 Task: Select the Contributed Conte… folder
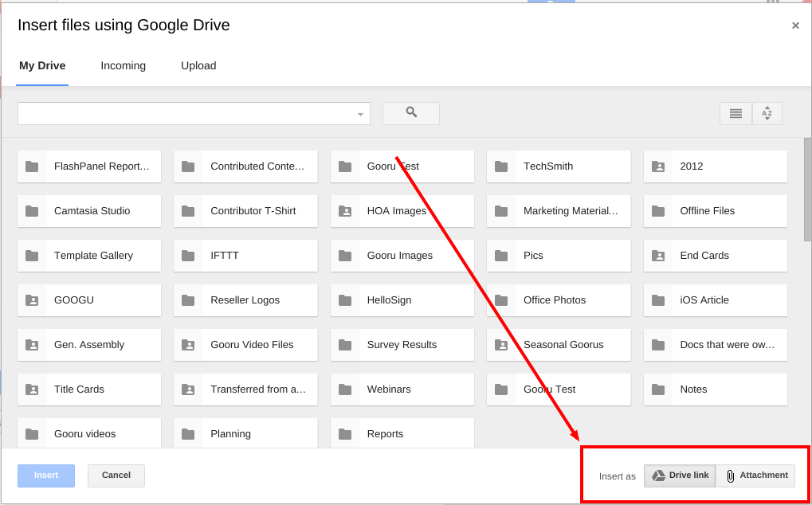click(245, 166)
